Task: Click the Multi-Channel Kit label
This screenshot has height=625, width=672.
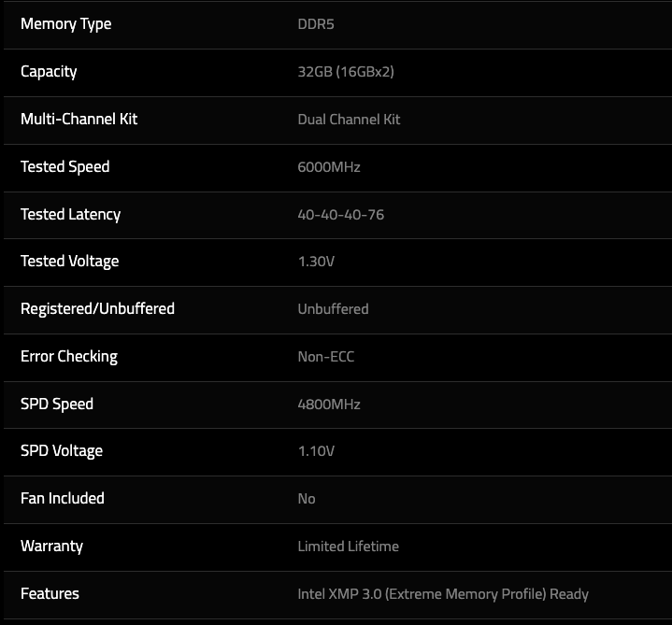Action: coord(79,119)
